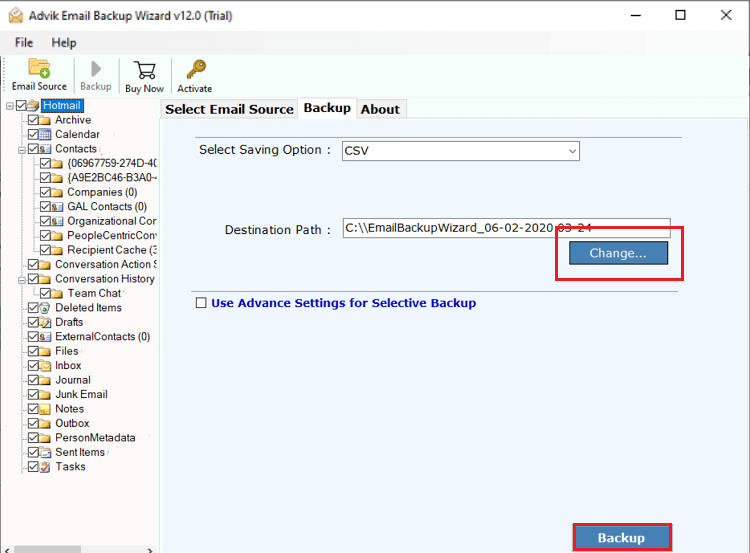The height and width of the screenshot is (553, 750).
Task: Uncheck the Deleted Items checkbox
Action: [x=33, y=308]
